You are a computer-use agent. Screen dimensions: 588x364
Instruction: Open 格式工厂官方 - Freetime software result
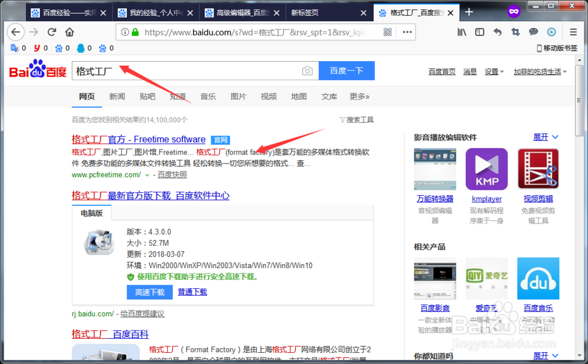point(138,139)
